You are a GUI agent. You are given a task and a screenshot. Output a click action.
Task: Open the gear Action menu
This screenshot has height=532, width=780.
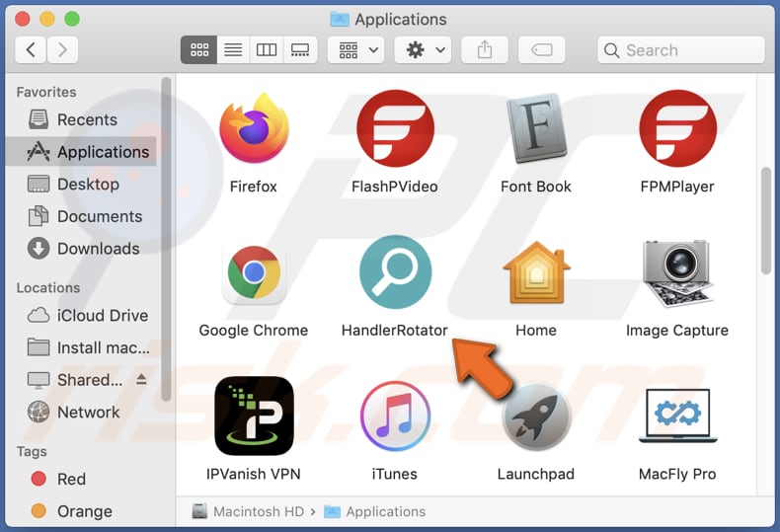coord(423,49)
